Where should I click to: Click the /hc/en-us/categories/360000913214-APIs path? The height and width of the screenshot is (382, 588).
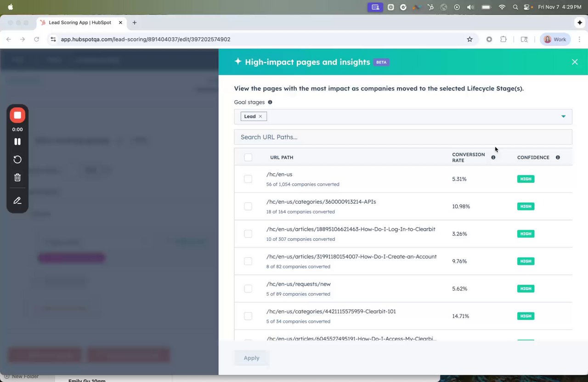321,202
